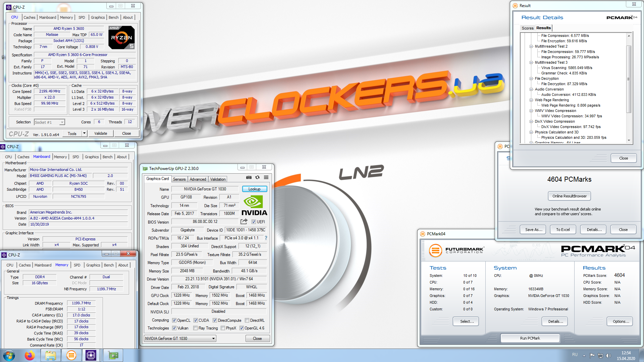Open the Tools dropdown arrow in CPU-Z

(85, 133)
